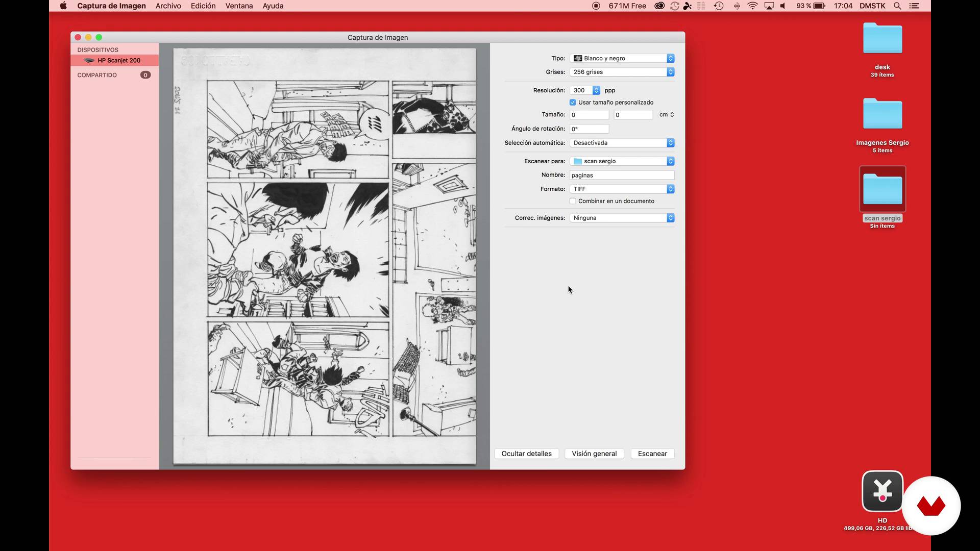Click the COMPARTIDO count badge showing 0
This screenshot has width=980, height=551.
(145, 75)
